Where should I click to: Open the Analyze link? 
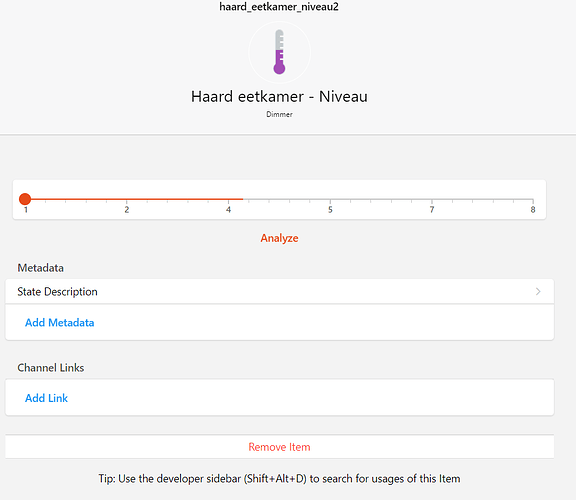pyautogui.click(x=279, y=238)
